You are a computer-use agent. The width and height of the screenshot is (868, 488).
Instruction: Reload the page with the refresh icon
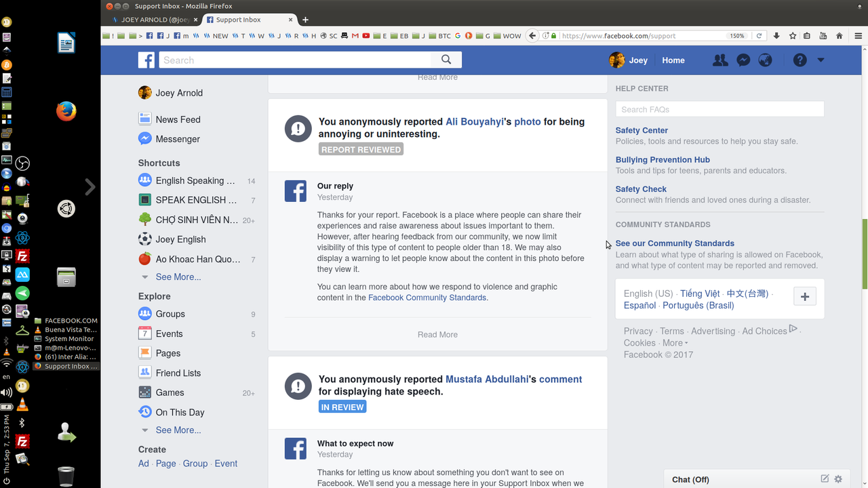759,35
